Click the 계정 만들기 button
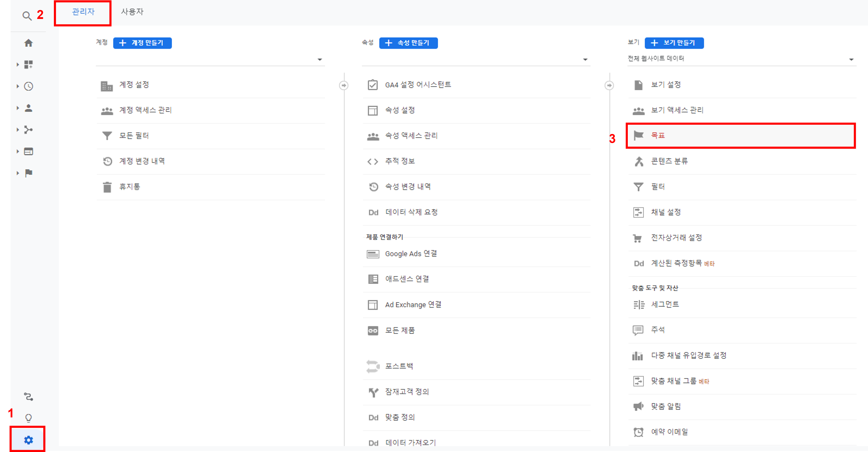The height and width of the screenshot is (452, 868). point(142,43)
